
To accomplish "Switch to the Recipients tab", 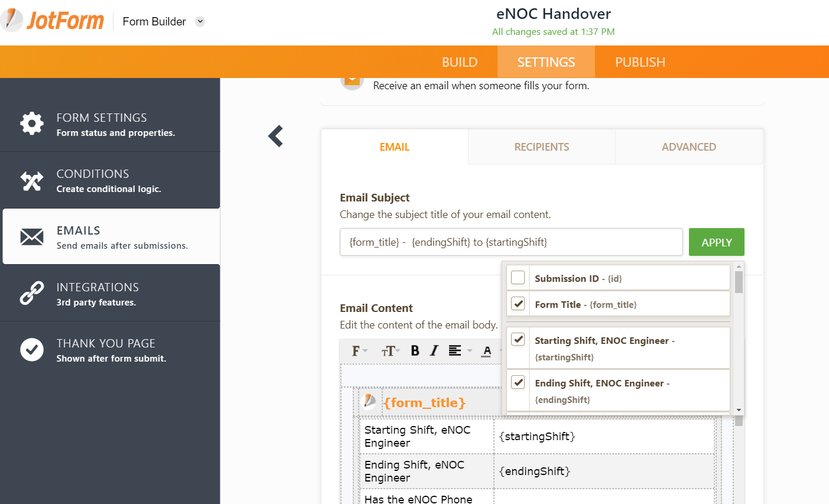I will coord(541,147).
